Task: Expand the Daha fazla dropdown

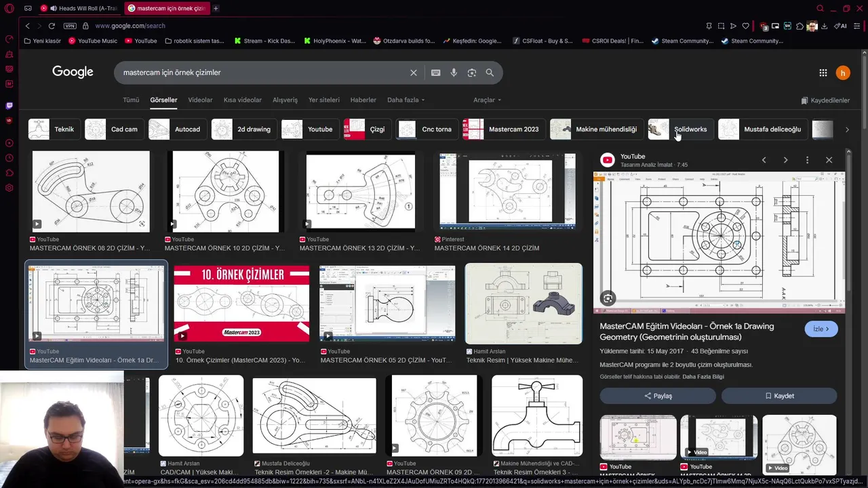Action: (406, 100)
